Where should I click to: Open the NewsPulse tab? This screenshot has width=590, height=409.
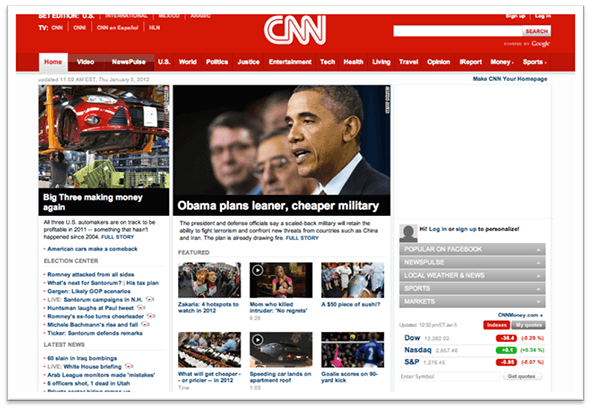point(129,62)
